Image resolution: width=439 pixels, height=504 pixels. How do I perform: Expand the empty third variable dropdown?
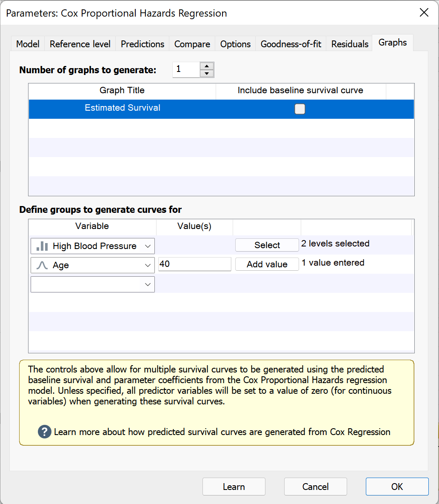[x=148, y=284]
